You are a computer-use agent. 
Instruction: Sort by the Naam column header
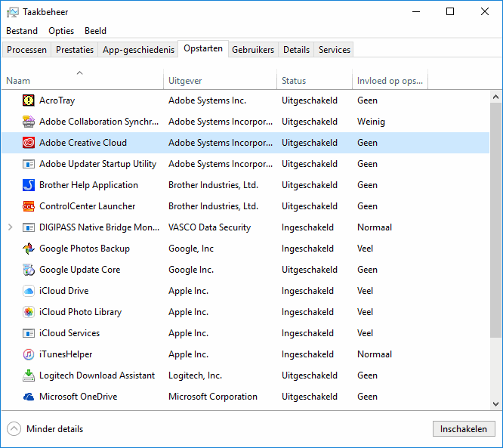coord(18,81)
